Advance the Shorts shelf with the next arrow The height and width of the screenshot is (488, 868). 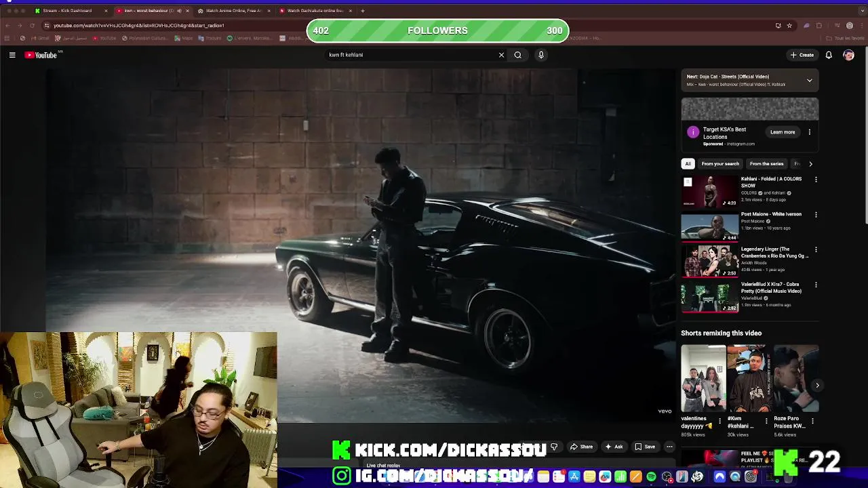tap(817, 385)
